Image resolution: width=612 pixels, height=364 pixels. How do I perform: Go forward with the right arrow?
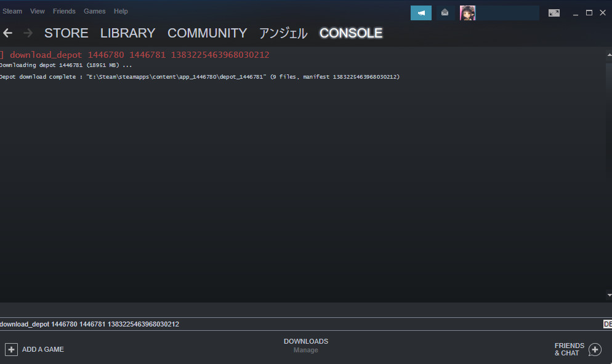pos(28,33)
